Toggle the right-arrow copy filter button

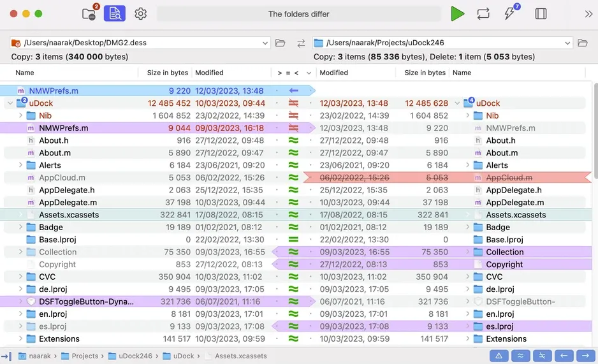coord(586,356)
